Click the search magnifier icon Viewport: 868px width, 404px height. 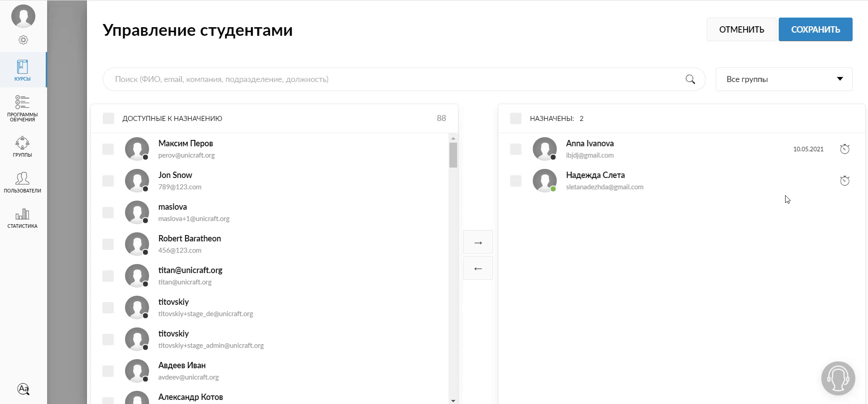click(690, 79)
